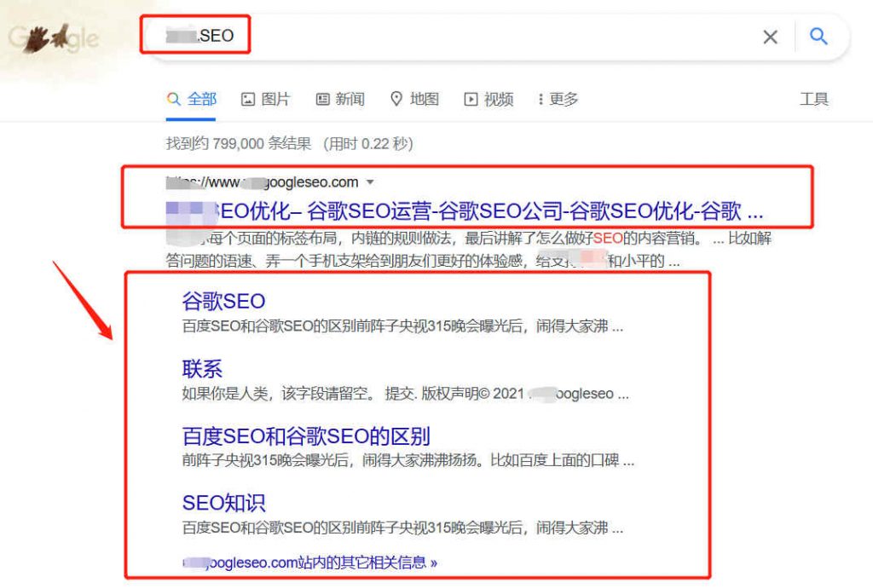Expand the 更多 menu
The width and height of the screenshot is (873, 588).
tap(558, 99)
